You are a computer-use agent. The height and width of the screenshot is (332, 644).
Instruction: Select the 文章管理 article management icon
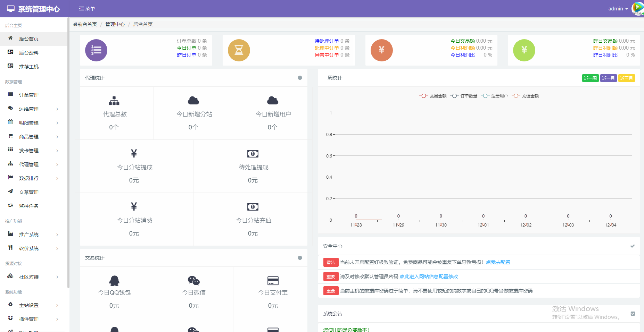click(10, 192)
